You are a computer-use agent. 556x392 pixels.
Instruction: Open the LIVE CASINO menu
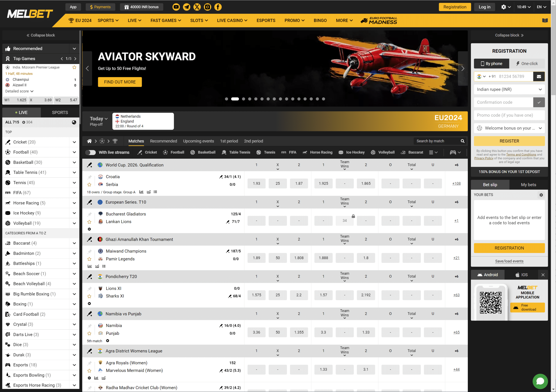(x=232, y=20)
